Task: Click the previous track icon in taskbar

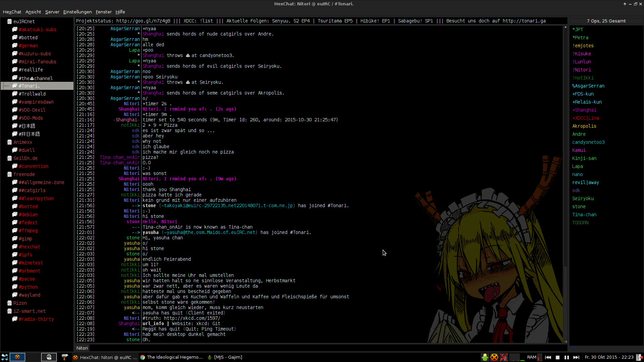Action: coord(548,357)
